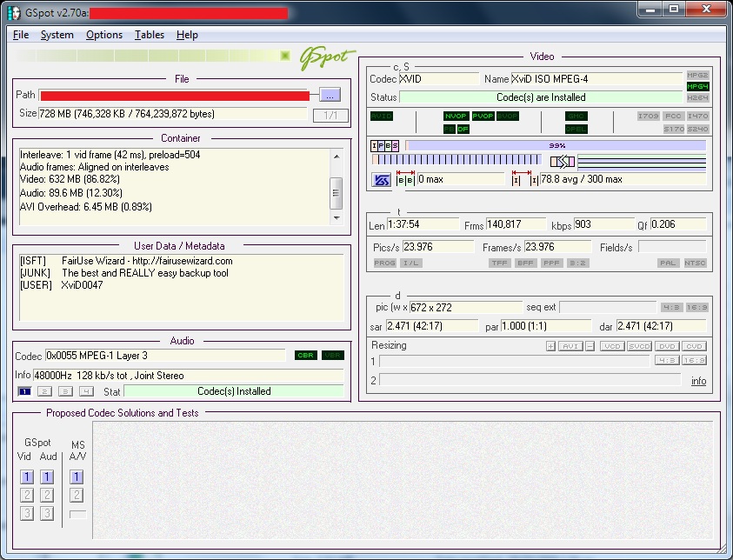Click the browse file button beside Path

(330, 95)
